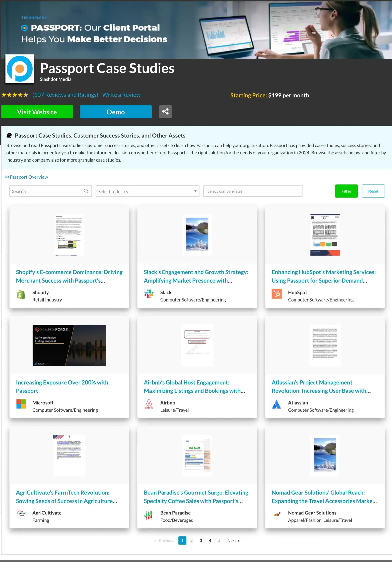Click the PASSPORT Client Portal banner
Image resolution: width=392 pixels, height=562 pixels.
point(197,30)
